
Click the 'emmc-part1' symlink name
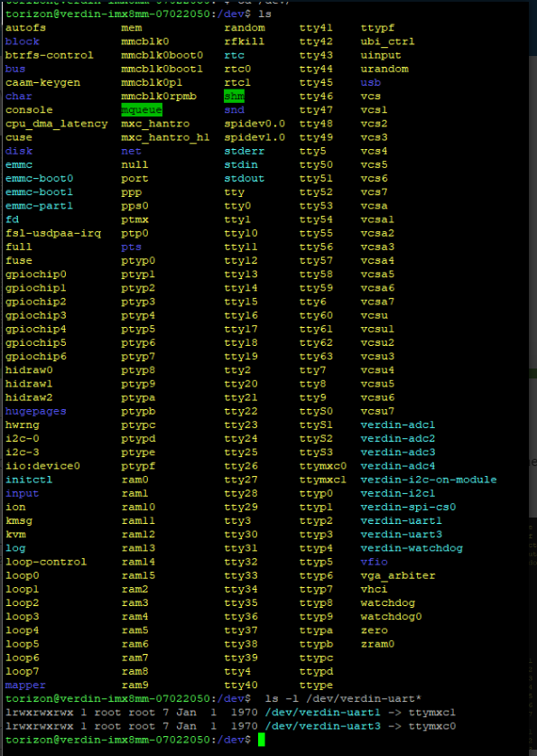point(40,206)
